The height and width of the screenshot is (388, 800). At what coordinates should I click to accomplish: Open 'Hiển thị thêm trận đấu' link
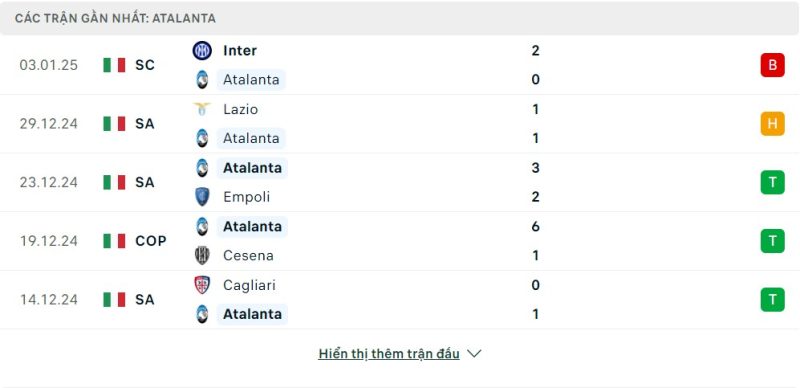[x=389, y=354]
